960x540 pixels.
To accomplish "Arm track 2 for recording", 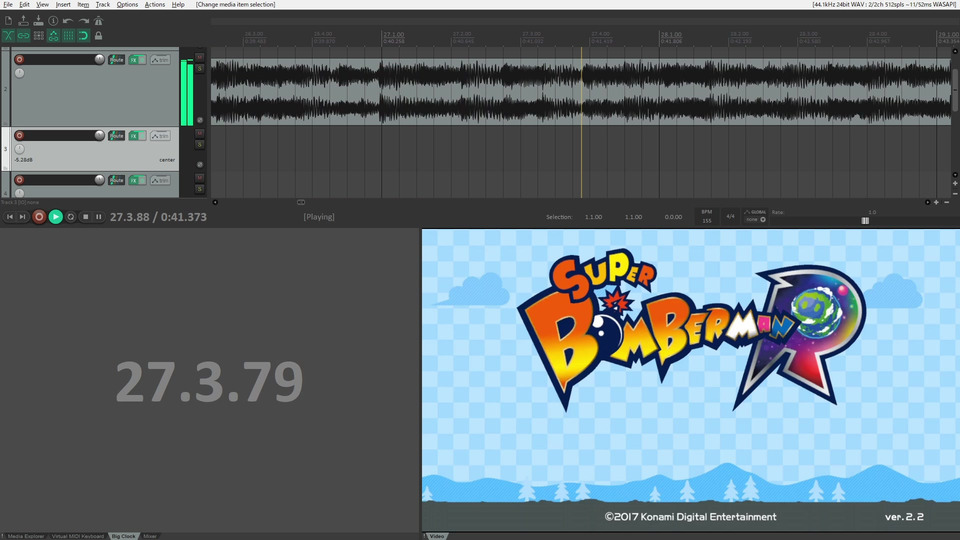I will click(x=20, y=59).
